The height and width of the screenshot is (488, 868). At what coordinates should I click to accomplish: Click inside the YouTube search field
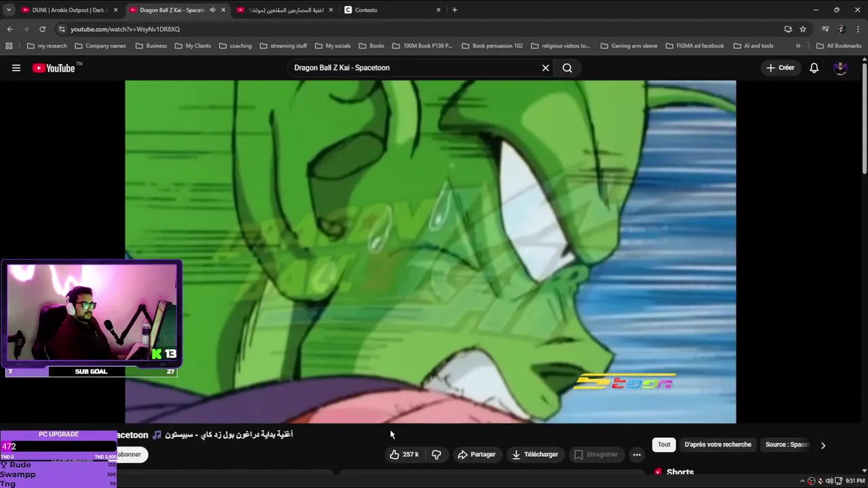tap(414, 68)
